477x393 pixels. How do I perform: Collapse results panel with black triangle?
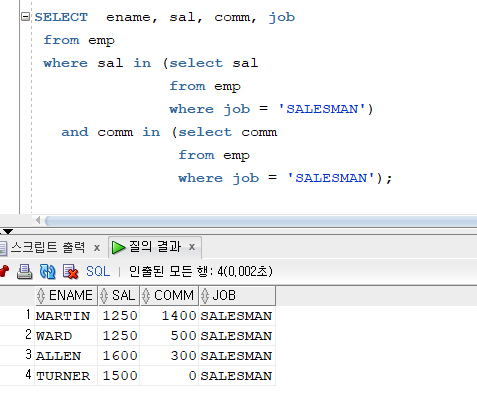tap(8, 231)
